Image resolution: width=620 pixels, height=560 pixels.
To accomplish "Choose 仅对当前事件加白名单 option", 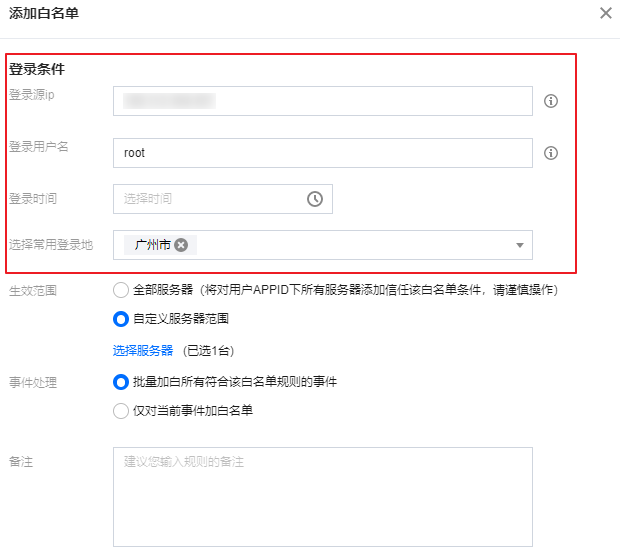I will (121, 410).
